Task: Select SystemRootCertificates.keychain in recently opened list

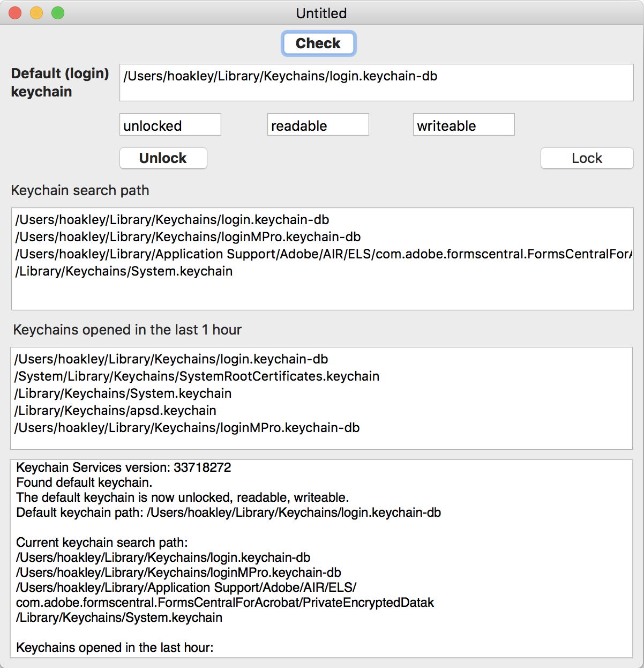Action: tap(197, 376)
